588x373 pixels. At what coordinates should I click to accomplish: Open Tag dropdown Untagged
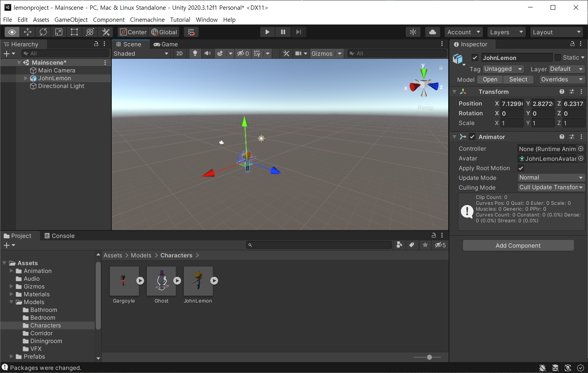503,69
